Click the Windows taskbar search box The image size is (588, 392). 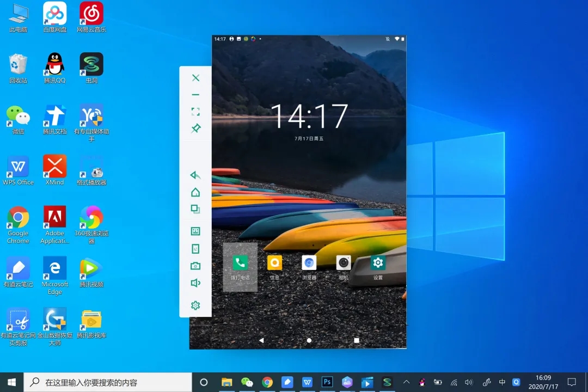(x=109, y=382)
